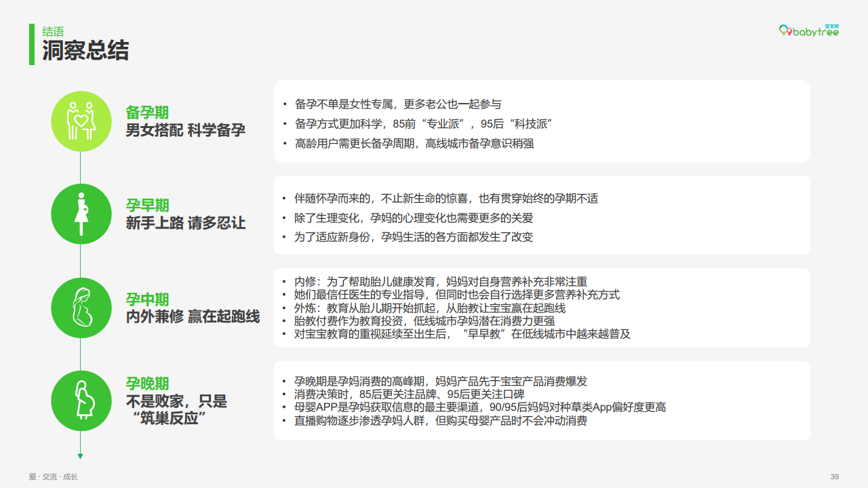Select the 孕早期 green heading
Image resolution: width=868 pixels, height=488 pixels.
[x=147, y=205]
